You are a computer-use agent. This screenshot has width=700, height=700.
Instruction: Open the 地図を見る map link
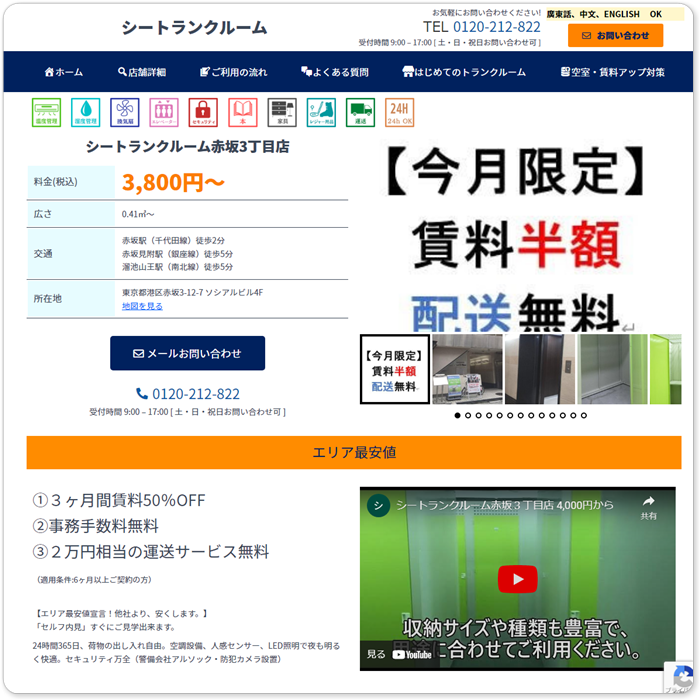coord(142,306)
